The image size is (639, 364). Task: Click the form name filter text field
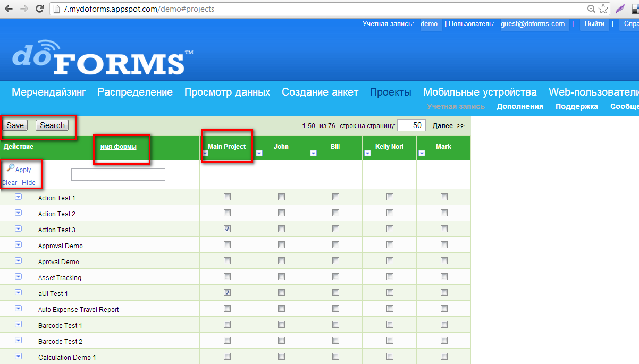click(x=118, y=174)
